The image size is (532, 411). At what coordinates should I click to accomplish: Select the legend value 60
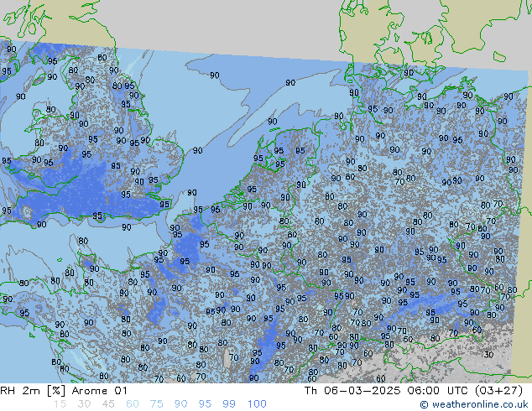133,404
